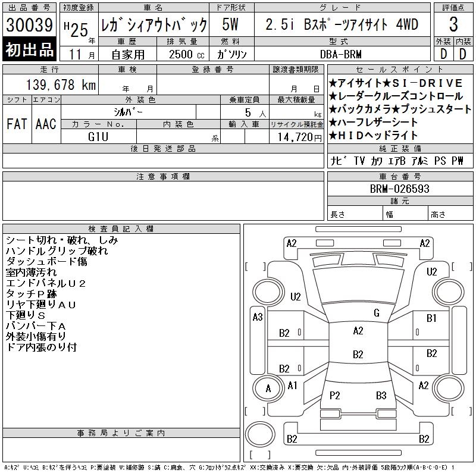Click vehicle history value 自家用
Viewport: 476px width, 476px height.
(128, 55)
